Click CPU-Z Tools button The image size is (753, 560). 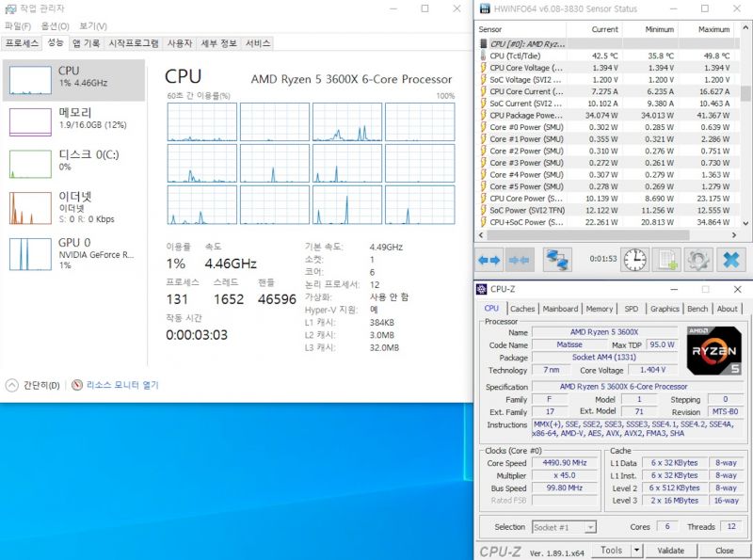coord(610,550)
